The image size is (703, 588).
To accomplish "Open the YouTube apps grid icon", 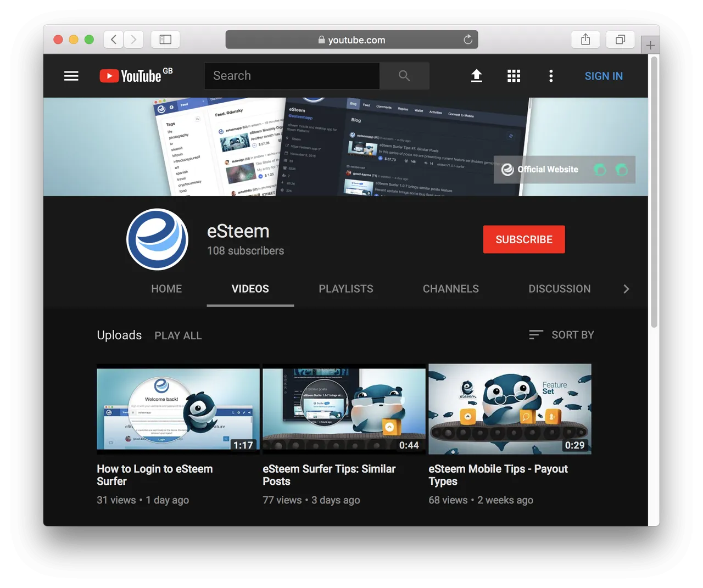I will pyautogui.click(x=514, y=76).
